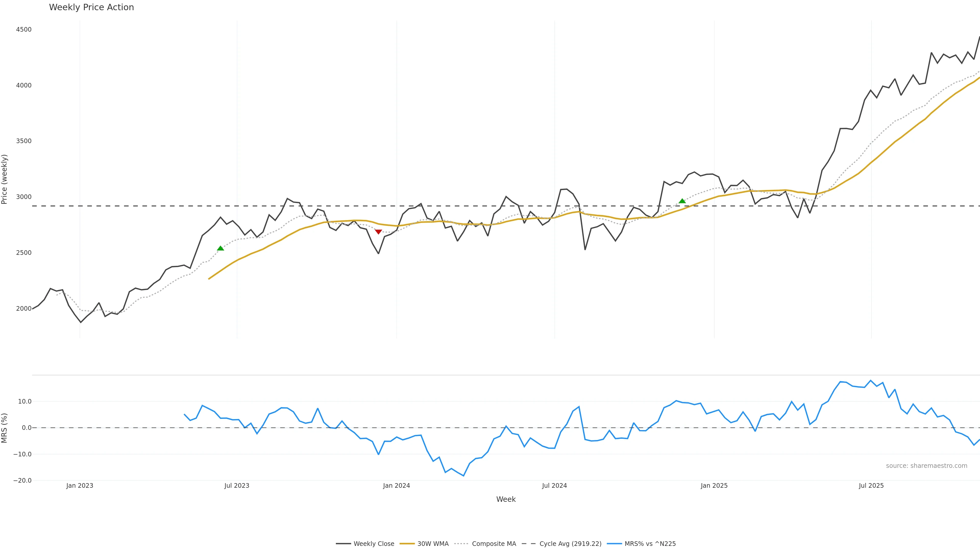
Task: Click the Jul 2025 x-axis tick label
Action: click(x=871, y=486)
